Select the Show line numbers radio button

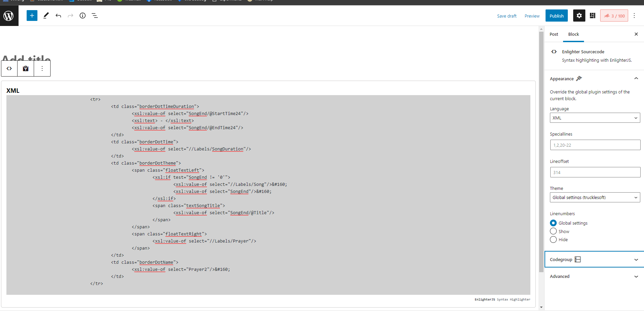(x=553, y=231)
